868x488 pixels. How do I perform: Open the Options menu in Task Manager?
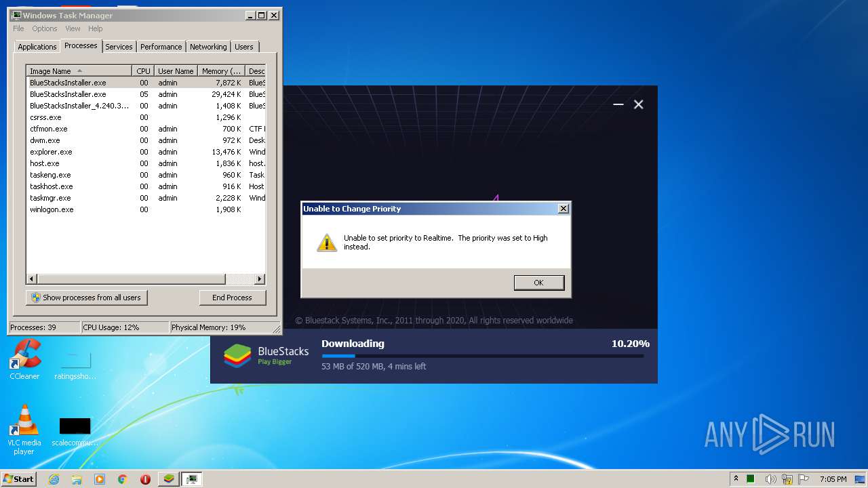[x=45, y=28]
